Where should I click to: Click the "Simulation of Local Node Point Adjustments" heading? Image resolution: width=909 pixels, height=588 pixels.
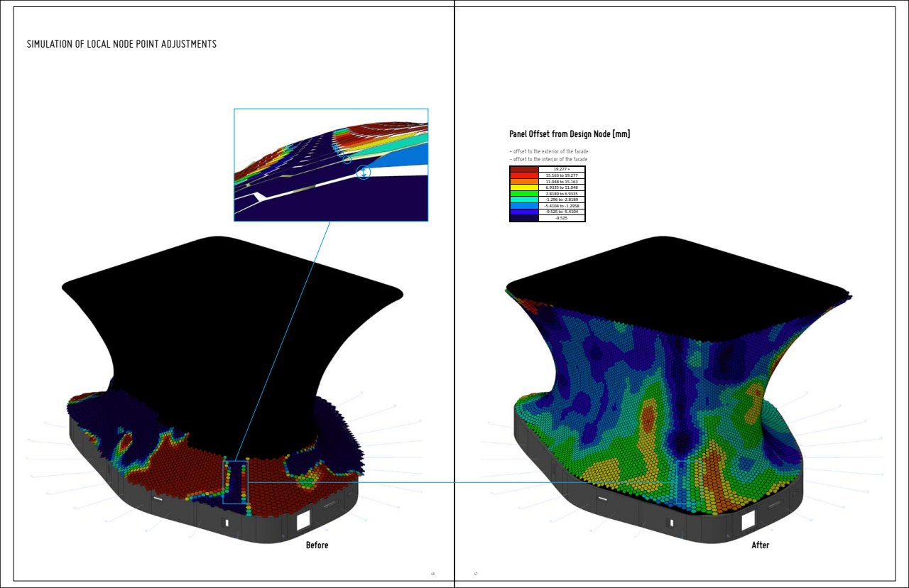pyautogui.click(x=121, y=44)
